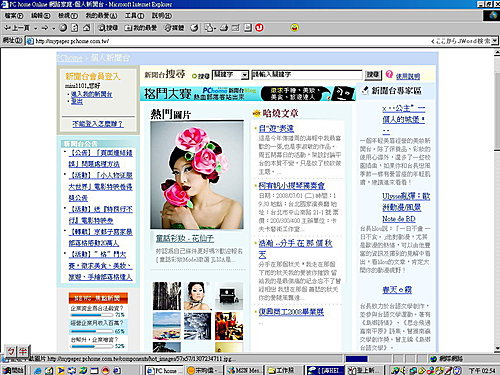
Task: Click the 登出 logout link
Action: 77,101
